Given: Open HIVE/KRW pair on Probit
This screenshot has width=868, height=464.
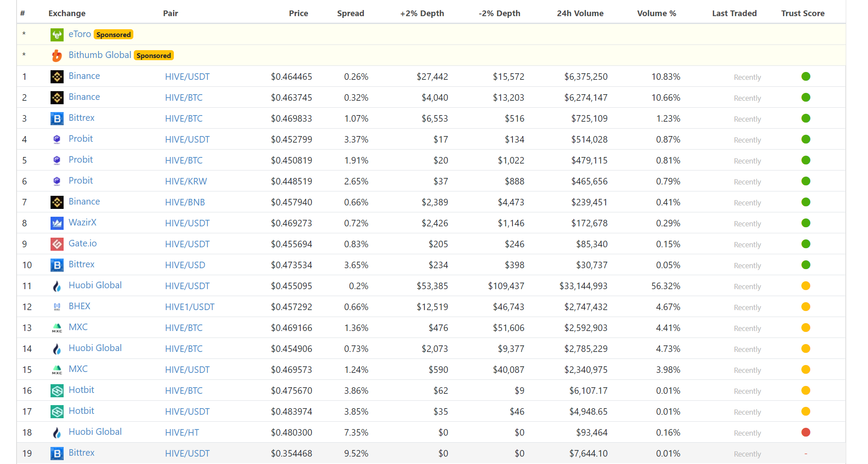Looking at the screenshot, I should coord(186,181).
